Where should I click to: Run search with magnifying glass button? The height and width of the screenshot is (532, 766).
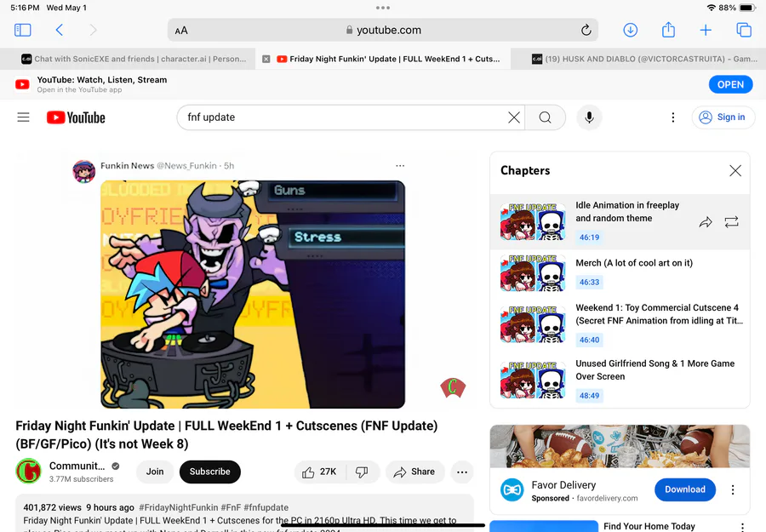click(x=546, y=117)
